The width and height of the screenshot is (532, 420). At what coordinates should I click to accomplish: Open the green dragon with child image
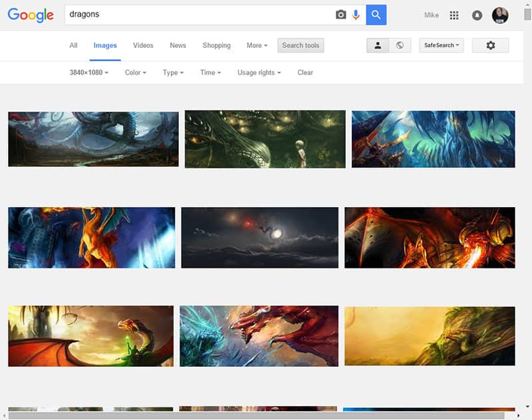coord(265,139)
